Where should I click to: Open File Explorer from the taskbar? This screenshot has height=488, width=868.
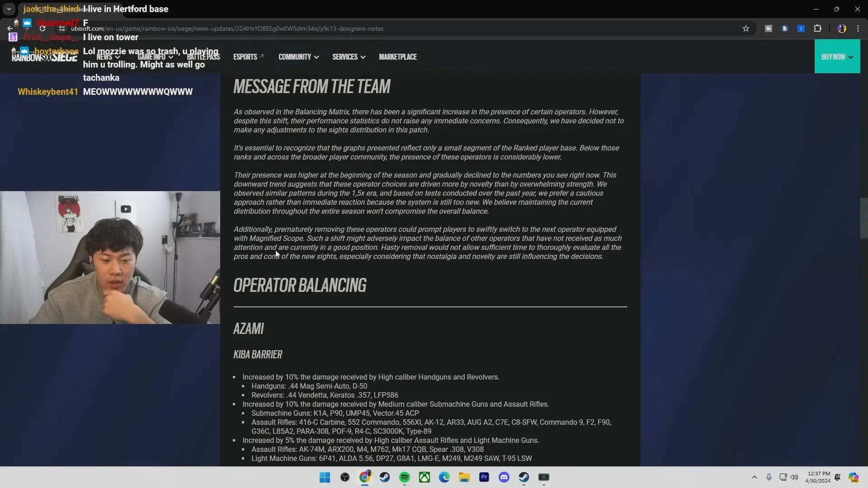click(464, 477)
